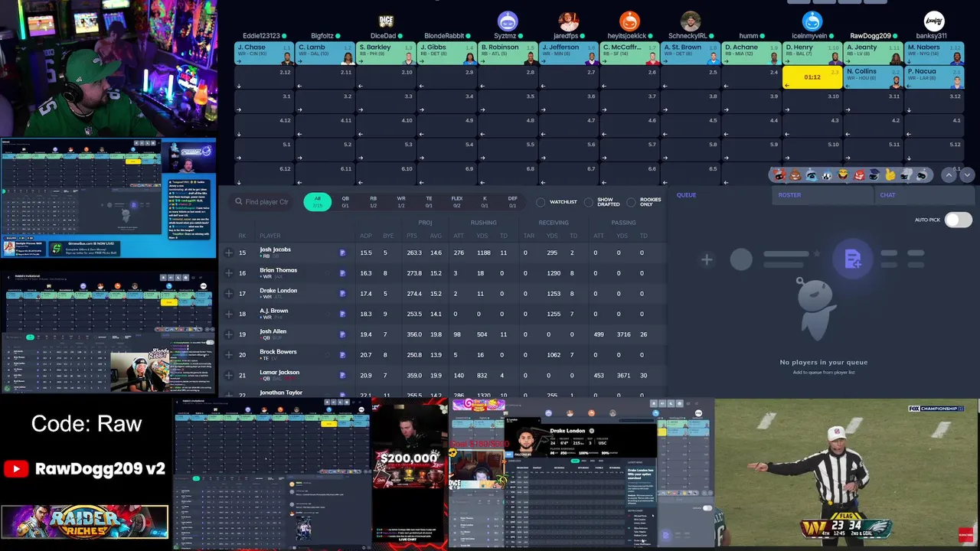The width and height of the screenshot is (980, 551).
Task: Click the Find player search field
Action: pyautogui.click(x=262, y=202)
